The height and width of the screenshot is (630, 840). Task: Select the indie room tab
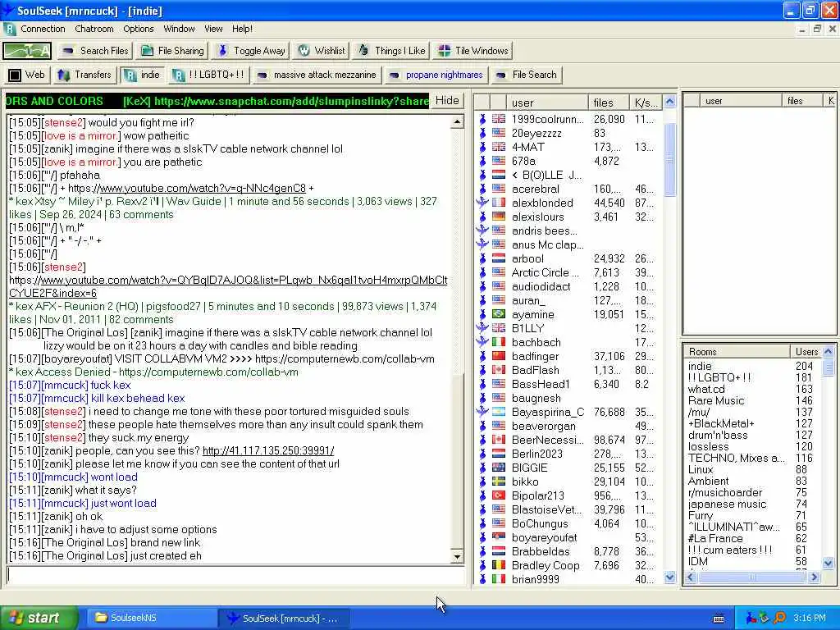pos(142,75)
